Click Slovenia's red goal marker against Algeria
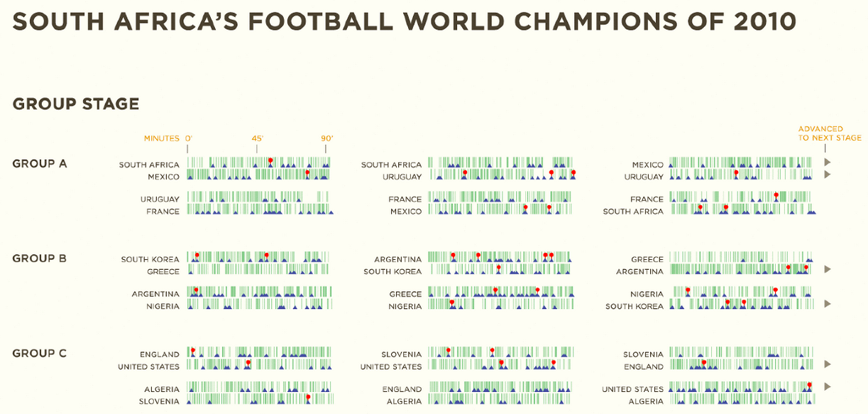The width and height of the screenshot is (868, 414). pyautogui.click(x=307, y=397)
